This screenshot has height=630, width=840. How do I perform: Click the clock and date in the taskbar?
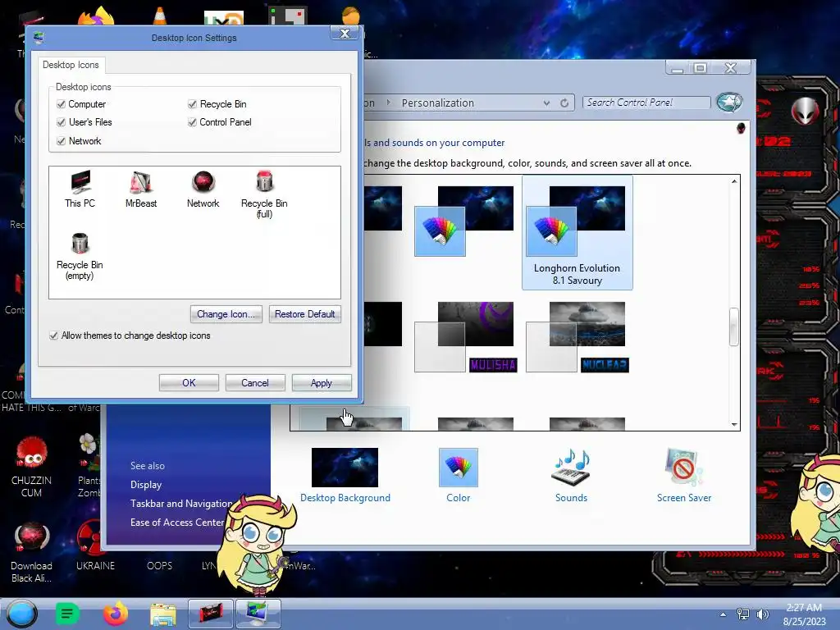tap(804, 614)
